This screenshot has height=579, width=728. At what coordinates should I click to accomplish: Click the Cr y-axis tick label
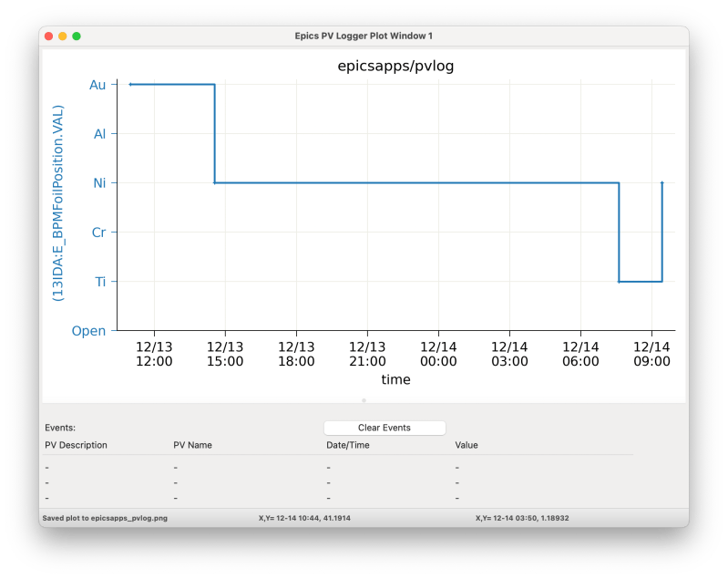pos(99,233)
